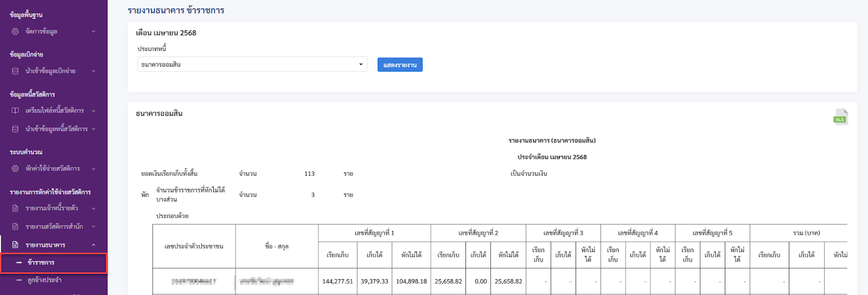Click the เลขที่สัญญาที่ 4 column header

[x=638, y=233]
